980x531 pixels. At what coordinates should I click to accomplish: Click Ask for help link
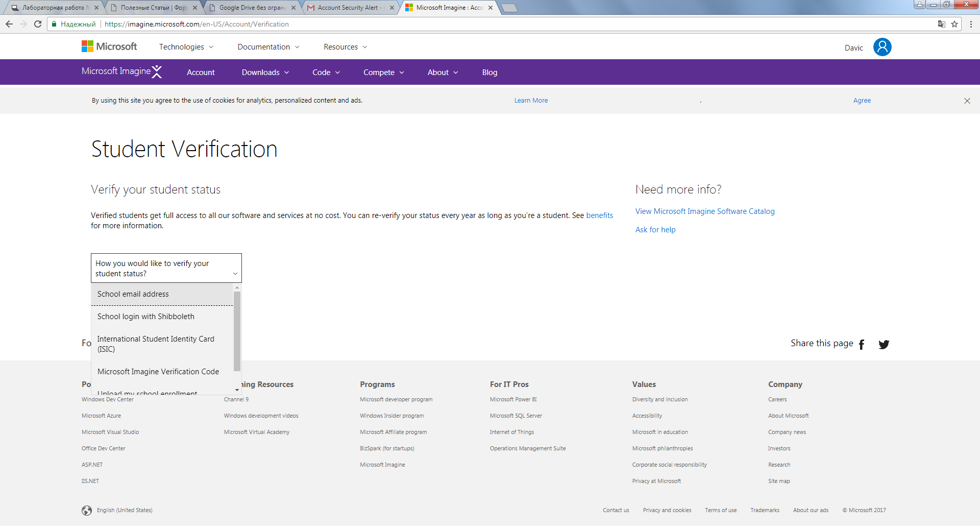(x=655, y=230)
